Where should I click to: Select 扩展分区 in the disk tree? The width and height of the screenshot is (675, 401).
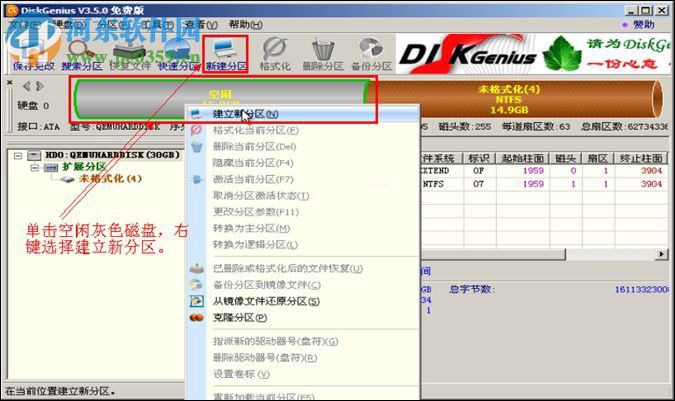(84, 167)
